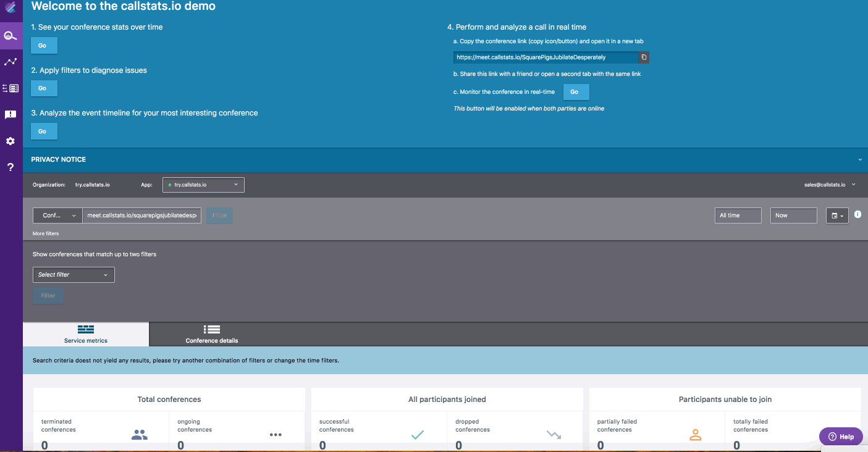
Task: Open the settings gear in the sidebar
Action: point(11,141)
